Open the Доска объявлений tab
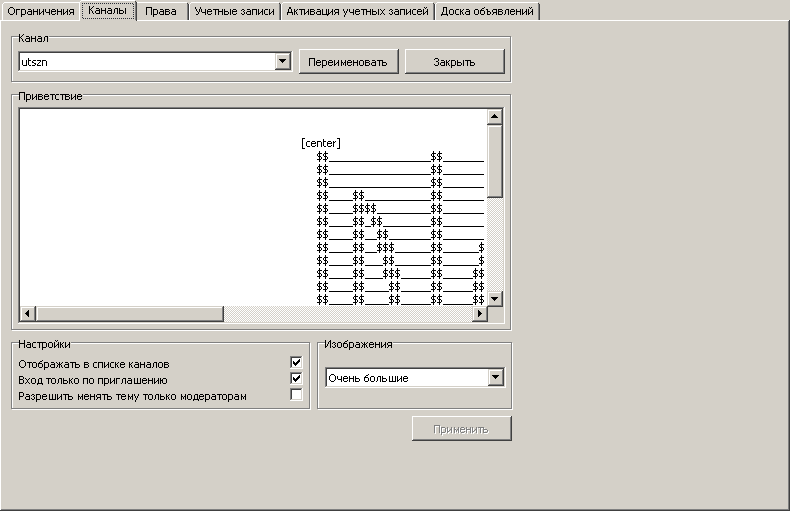 (x=488, y=12)
